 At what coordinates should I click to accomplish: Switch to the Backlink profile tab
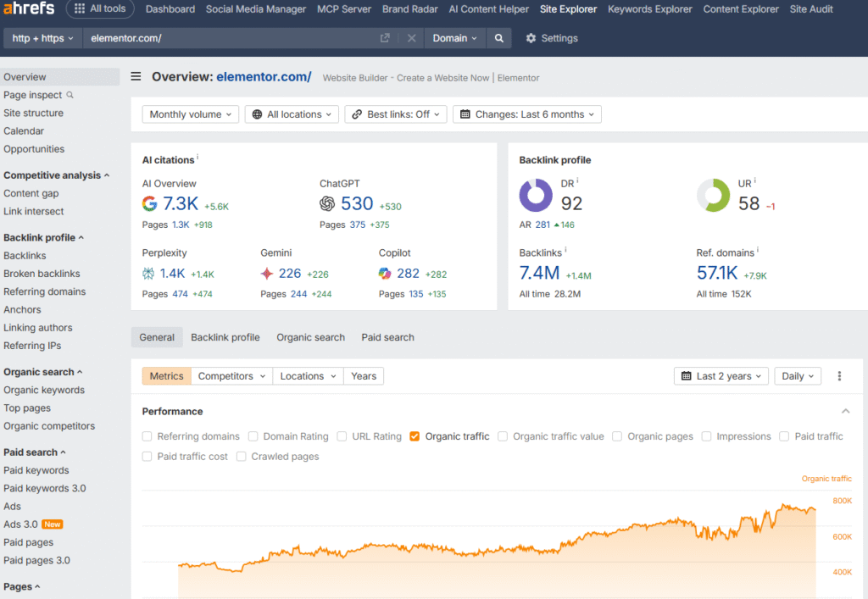(225, 337)
